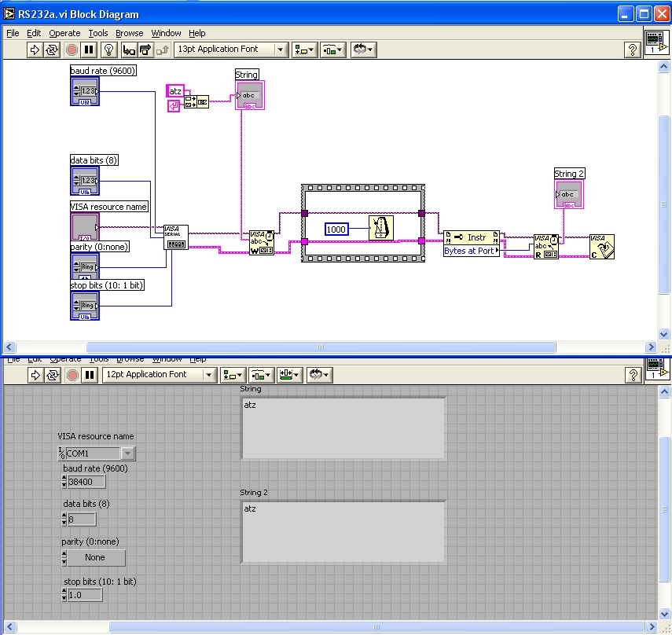Toggle Highlight Execution lightbulb

point(109,50)
